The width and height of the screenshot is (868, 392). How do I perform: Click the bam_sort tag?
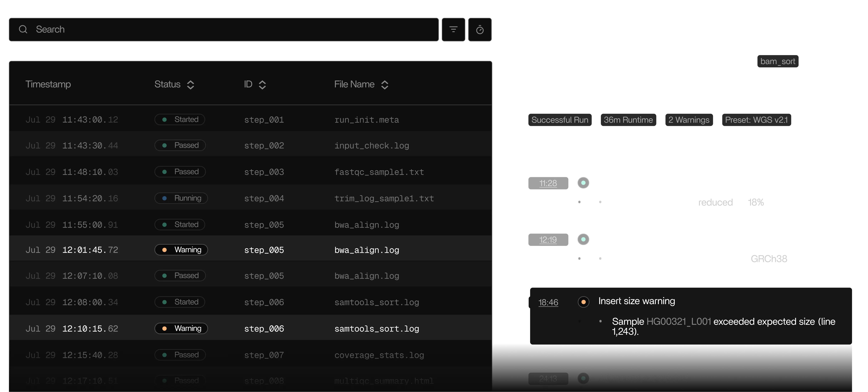pyautogui.click(x=778, y=61)
